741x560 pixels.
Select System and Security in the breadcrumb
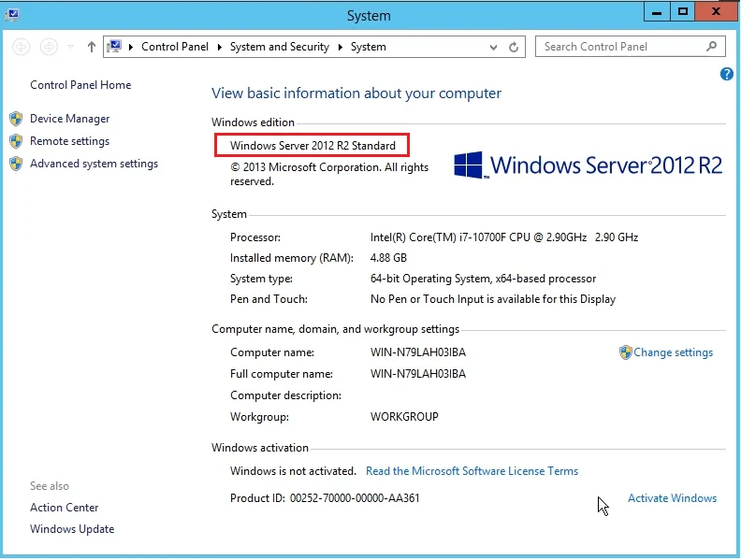tap(280, 47)
